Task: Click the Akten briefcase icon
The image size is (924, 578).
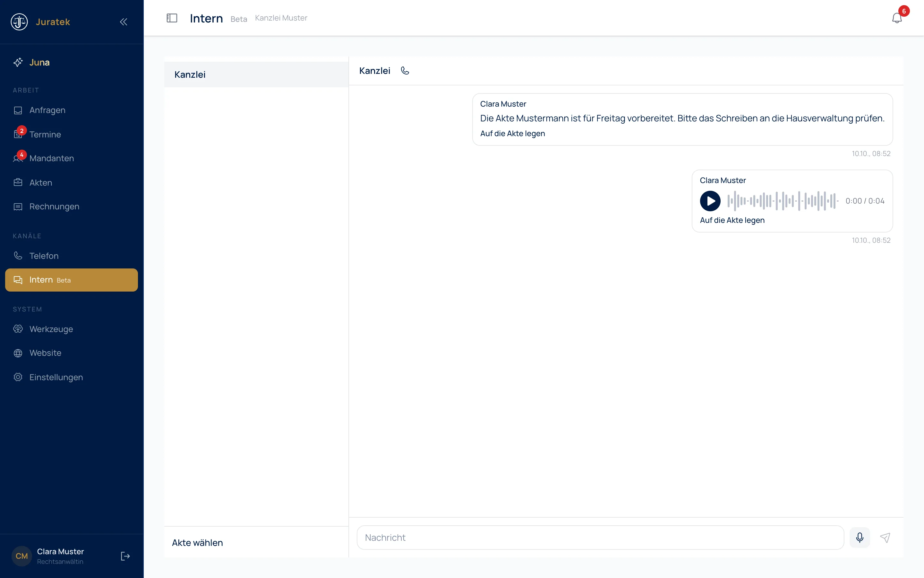Action: point(18,182)
